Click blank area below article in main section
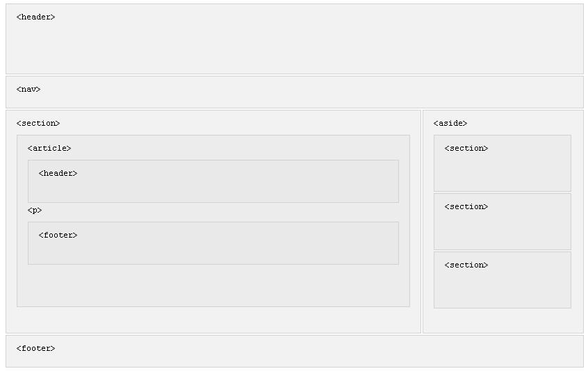This screenshot has width=588, height=371. (213, 320)
